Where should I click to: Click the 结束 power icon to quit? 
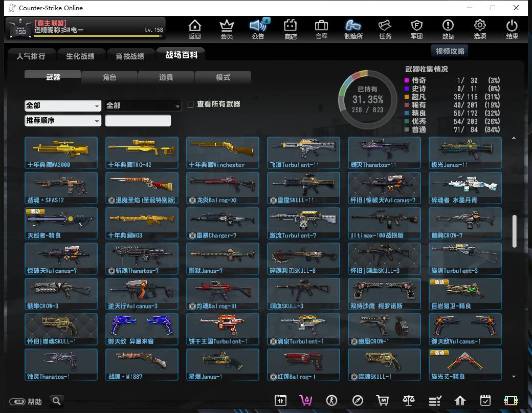pos(512,29)
